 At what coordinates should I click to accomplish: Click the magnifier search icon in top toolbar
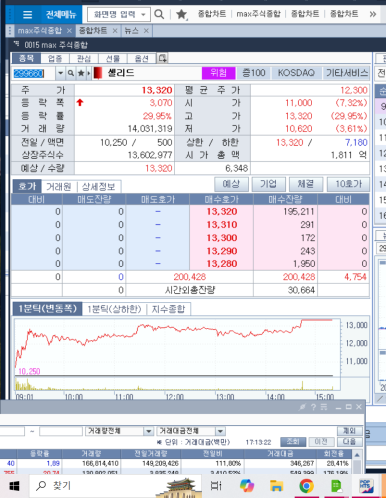click(159, 14)
